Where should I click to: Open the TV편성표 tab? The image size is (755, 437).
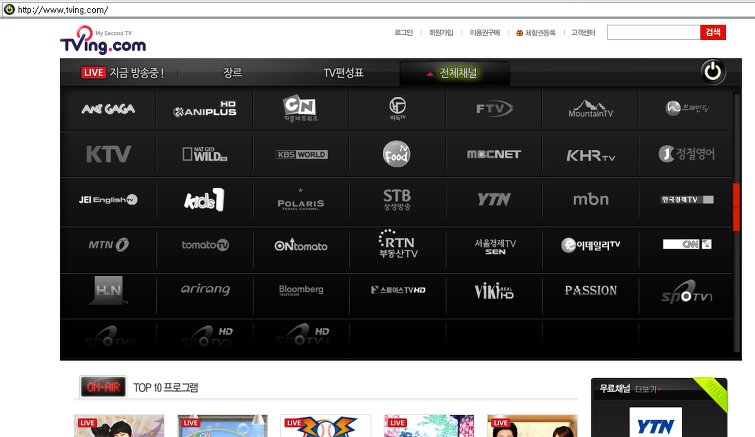[343, 73]
